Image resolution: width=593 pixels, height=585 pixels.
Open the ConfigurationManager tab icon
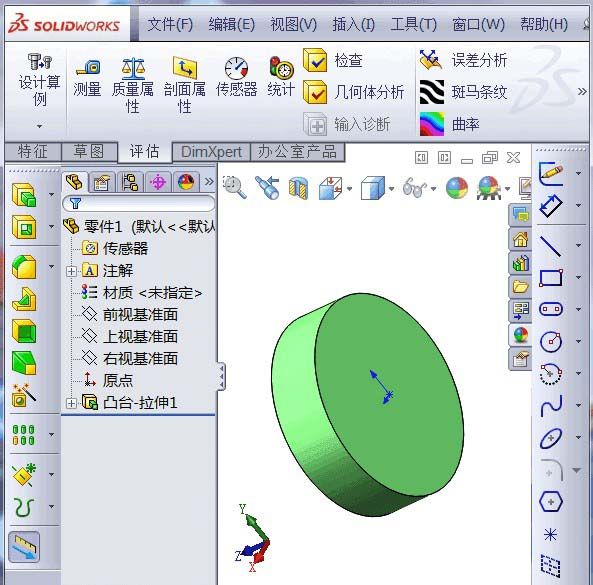(130, 183)
